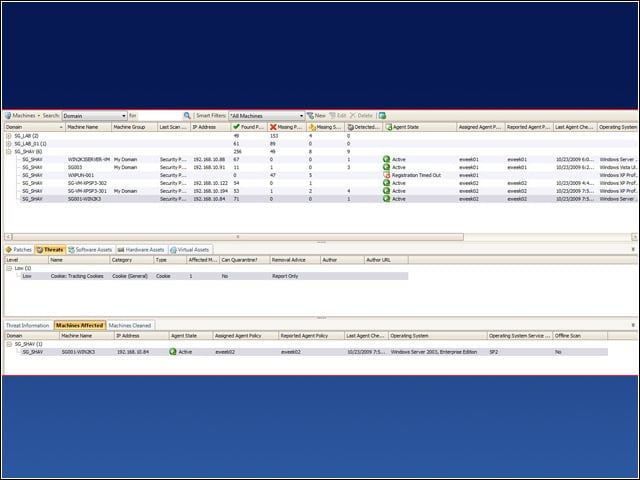The height and width of the screenshot is (480, 640).
Task: Click the green icon after the Delete button
Action: click(x=382, y=116)
